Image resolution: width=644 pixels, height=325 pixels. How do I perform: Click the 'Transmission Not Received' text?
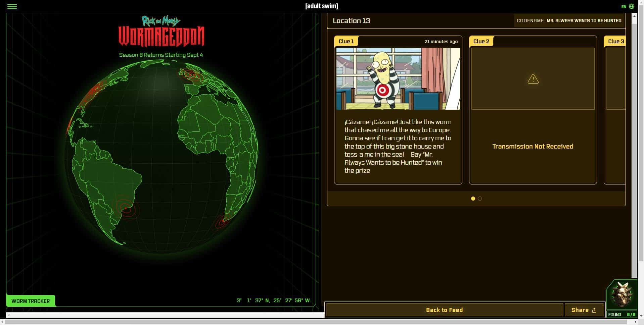click(x=533, y=146)
